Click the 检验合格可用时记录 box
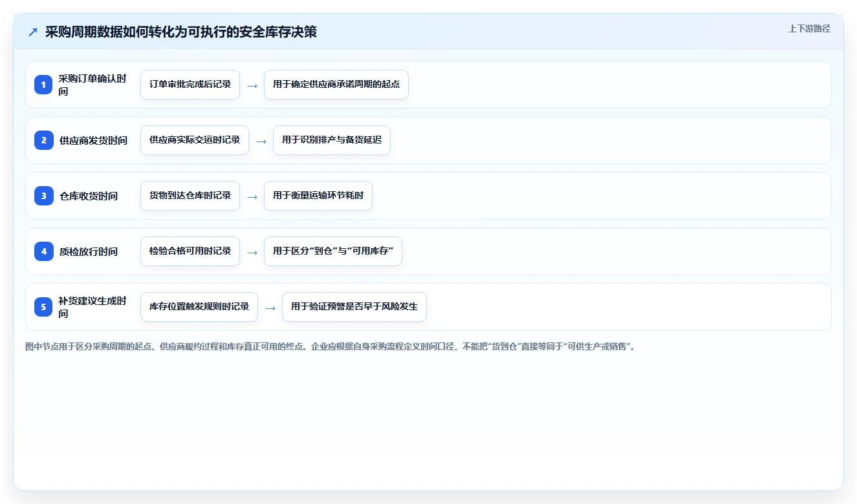857x504 pixels. (x=190, y=251)
